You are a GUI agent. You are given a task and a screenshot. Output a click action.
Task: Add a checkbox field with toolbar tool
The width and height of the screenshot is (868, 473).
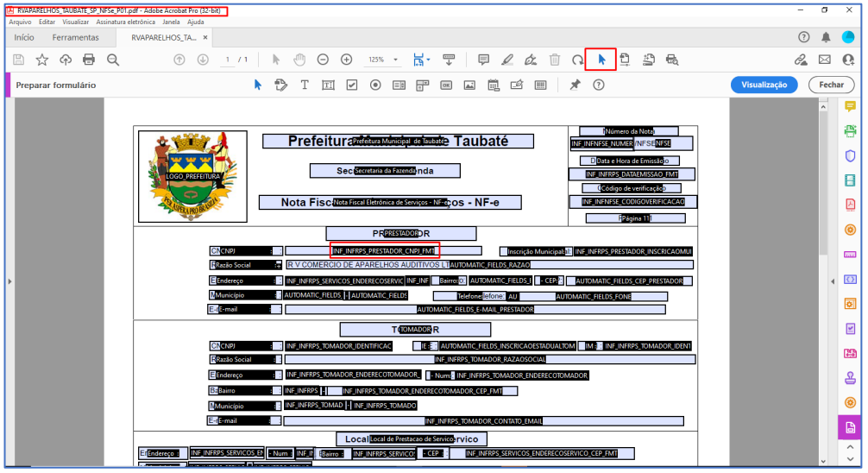pyautogui.click(x=352, y=85)
